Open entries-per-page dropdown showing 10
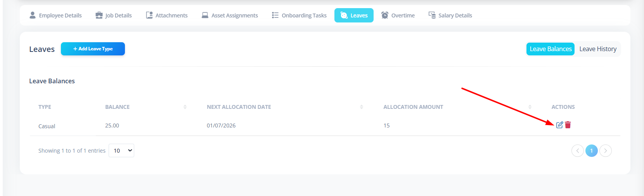 (121, 151)
